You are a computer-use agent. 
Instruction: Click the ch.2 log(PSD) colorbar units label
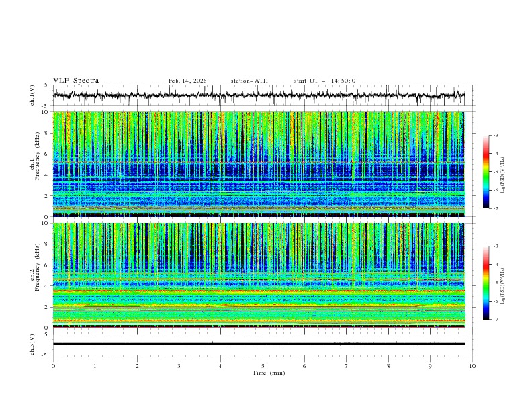click(503, 286)
